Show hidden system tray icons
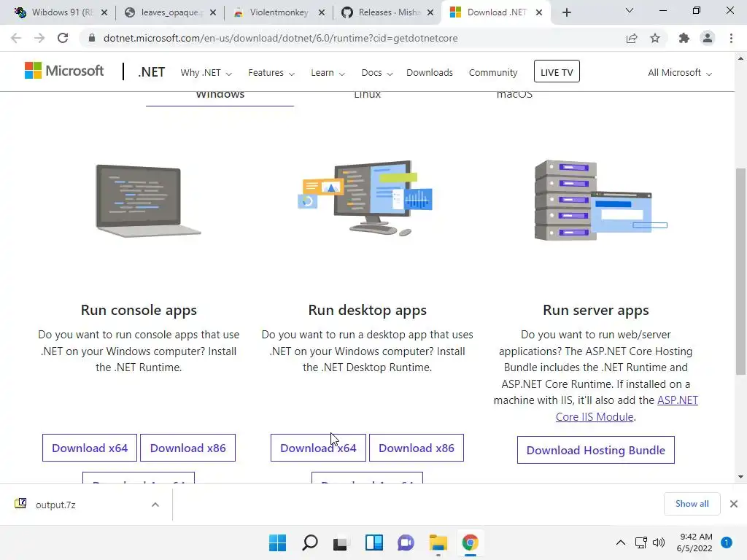The width and height of the screenshot is (747, 560). [x=620, y=542]
